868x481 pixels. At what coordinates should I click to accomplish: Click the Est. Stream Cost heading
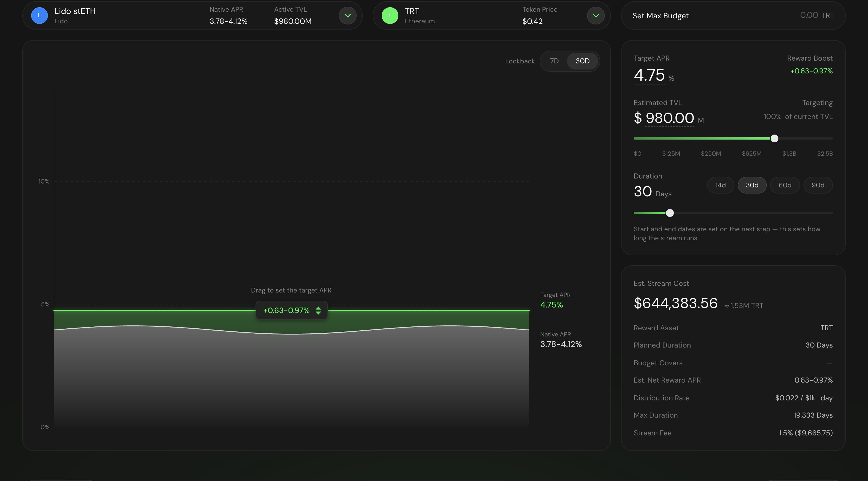tap(661, 284)
